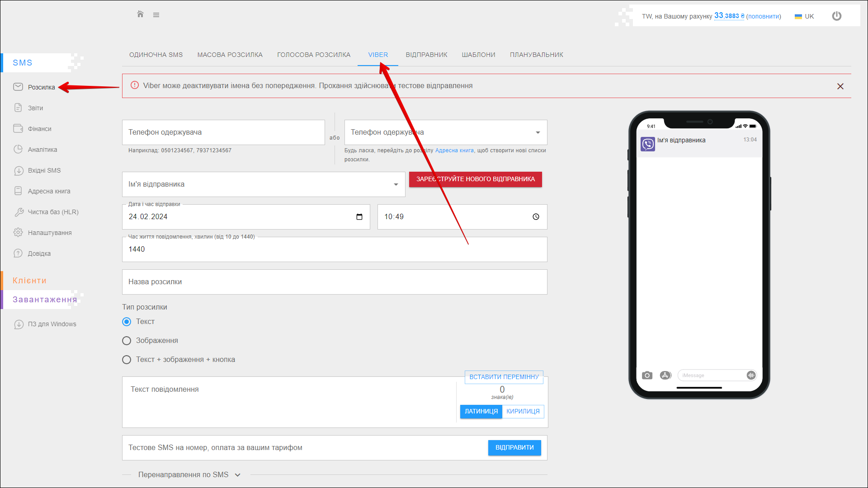
Task: Click the clock time picker icon
Action: pos(536,217)
